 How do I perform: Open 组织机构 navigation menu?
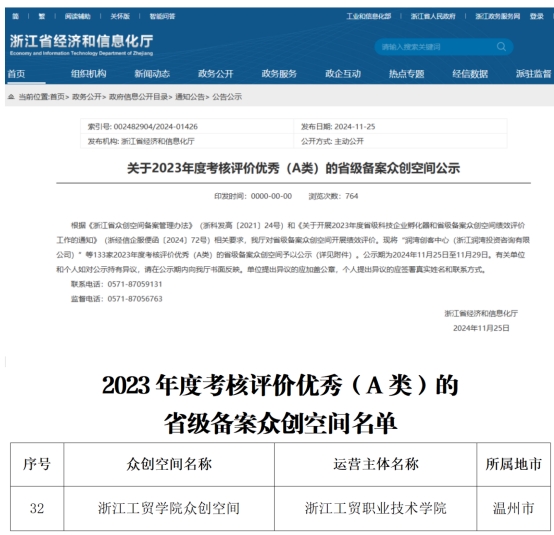click(89, 74)
